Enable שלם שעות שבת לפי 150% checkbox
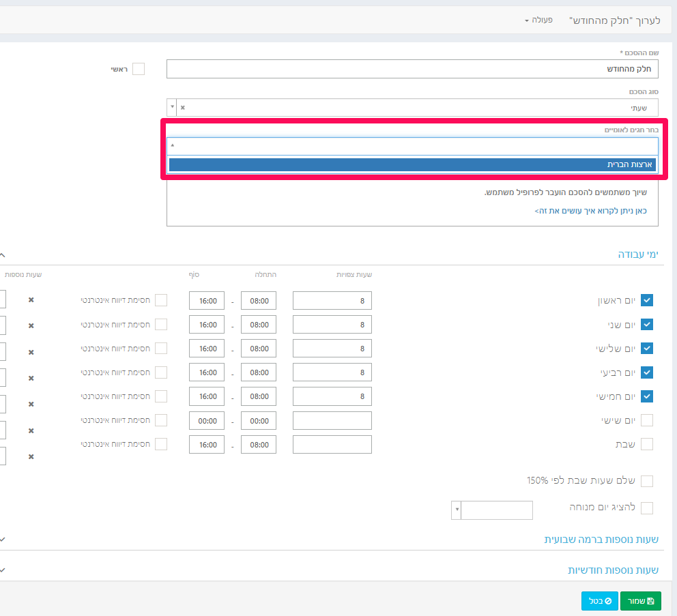The height and width of the screenshot is (616, 677). tap(647, 481)
